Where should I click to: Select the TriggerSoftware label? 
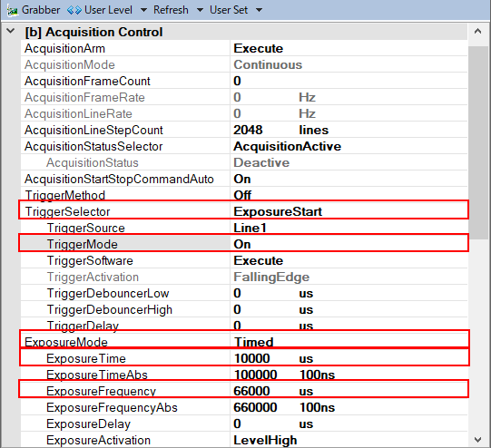90,260
